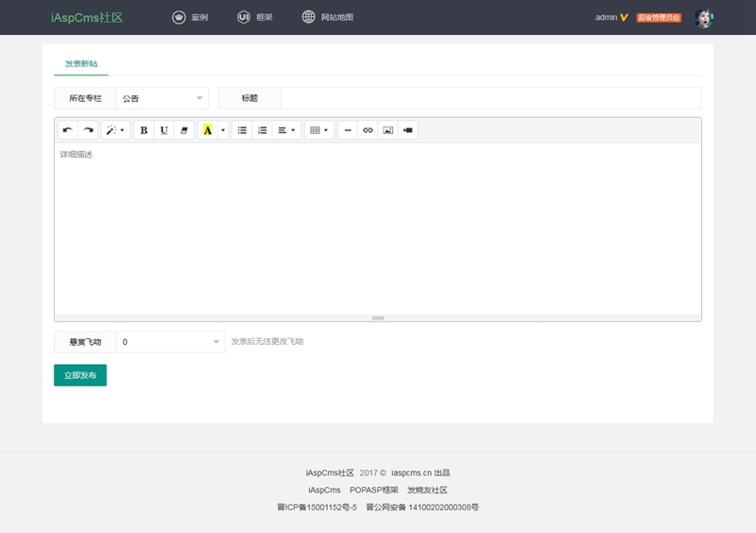Image resolution: width=756 pixels, height=533 pixels.
Task: Apply the yellow highlight text color
Action: click(x=207, y=130)
